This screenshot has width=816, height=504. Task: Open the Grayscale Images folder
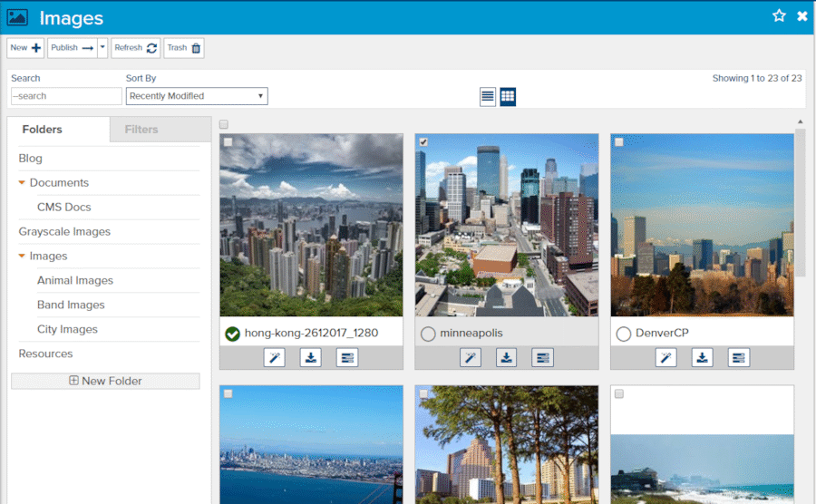64,231
